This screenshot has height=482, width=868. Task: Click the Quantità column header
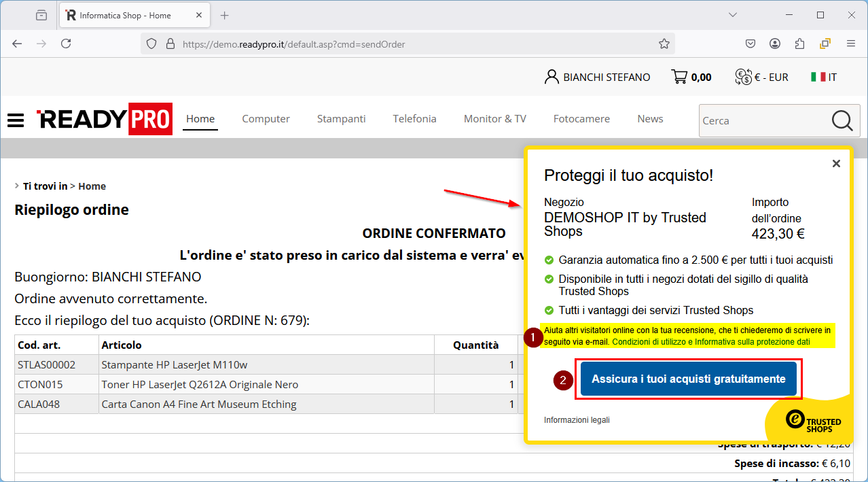pyautogui.click(x=476, y=345)
